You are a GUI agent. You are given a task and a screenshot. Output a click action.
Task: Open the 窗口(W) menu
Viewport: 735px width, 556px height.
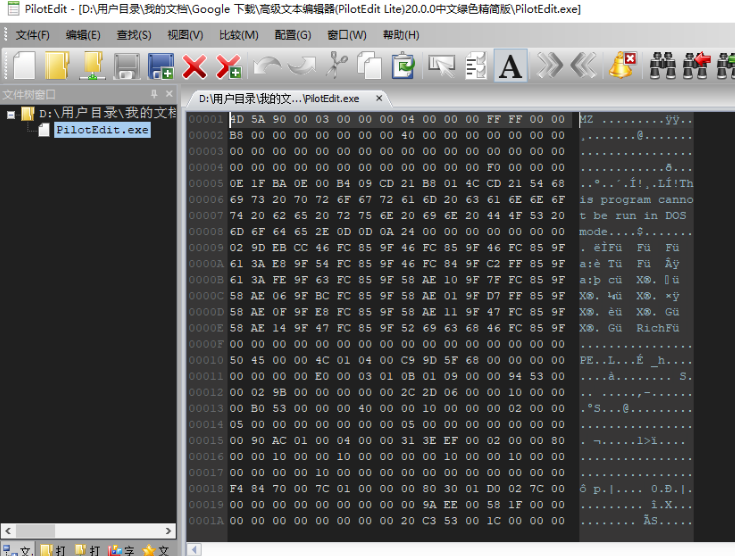coord(347,35)
